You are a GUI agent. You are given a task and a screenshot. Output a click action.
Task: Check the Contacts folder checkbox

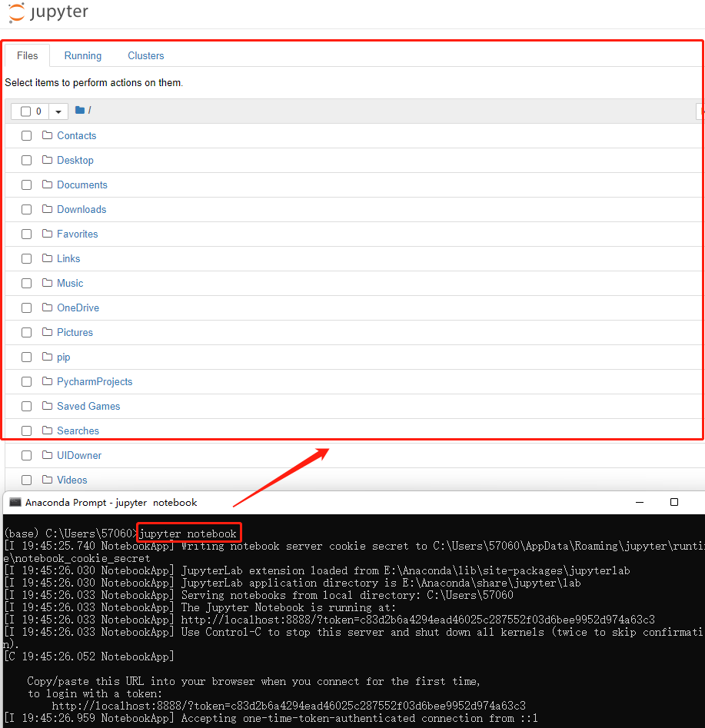(x=26, y=135)
